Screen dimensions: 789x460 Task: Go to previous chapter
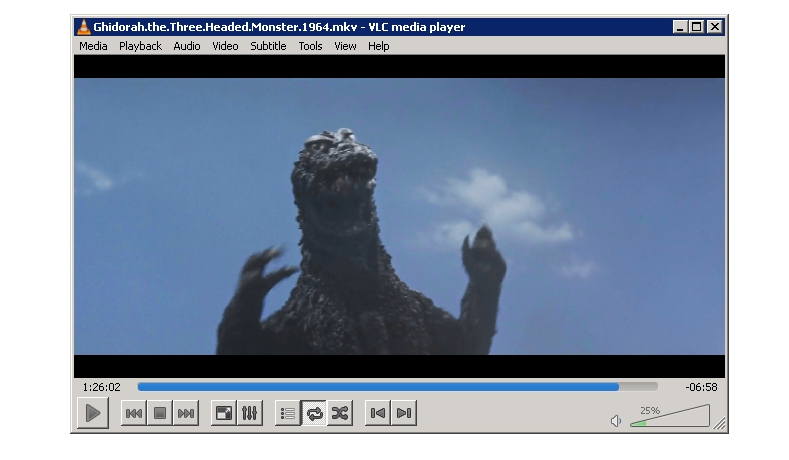[x=377, y=413]
